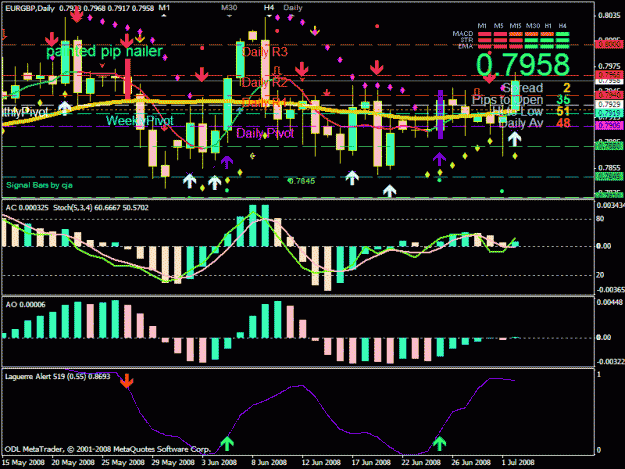Click the Laguerre Alert indicator label
625x469 pixels.
pyautogui.click(x=57, y=376)
